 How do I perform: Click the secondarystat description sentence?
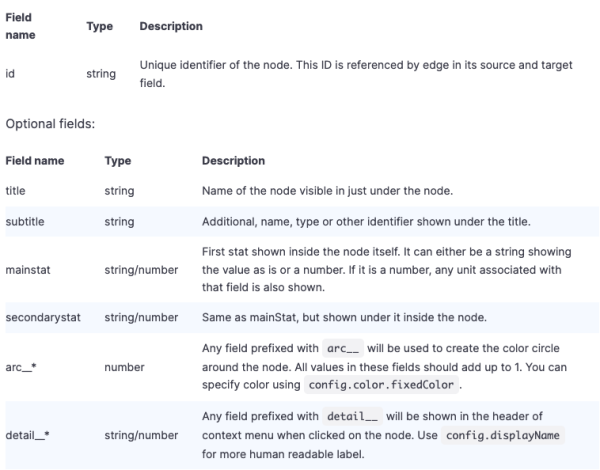[344, 317]
